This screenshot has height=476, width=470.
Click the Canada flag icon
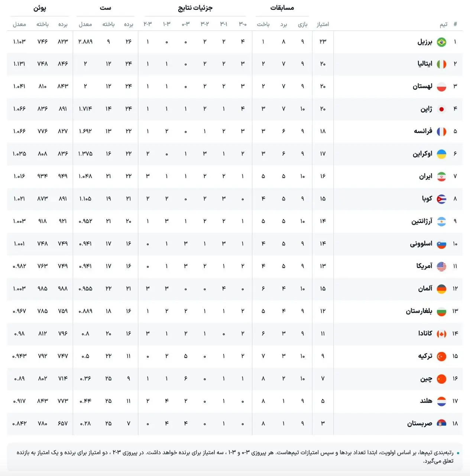click(x=441, y=334)
